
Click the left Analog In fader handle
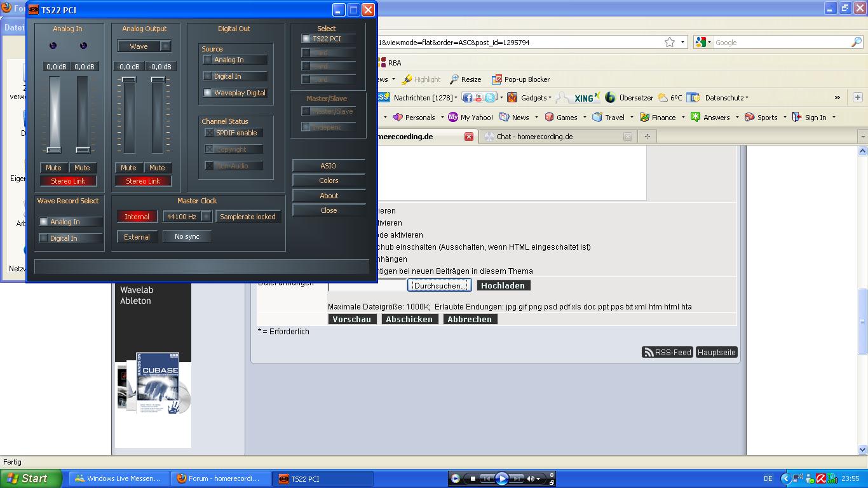pyautogui.click(x=54, y=150)
